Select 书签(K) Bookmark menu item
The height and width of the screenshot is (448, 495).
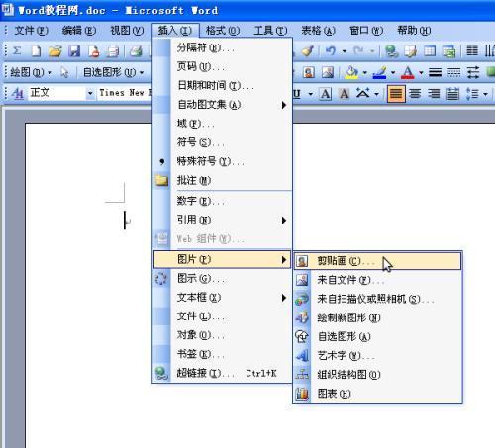point(222,354)
